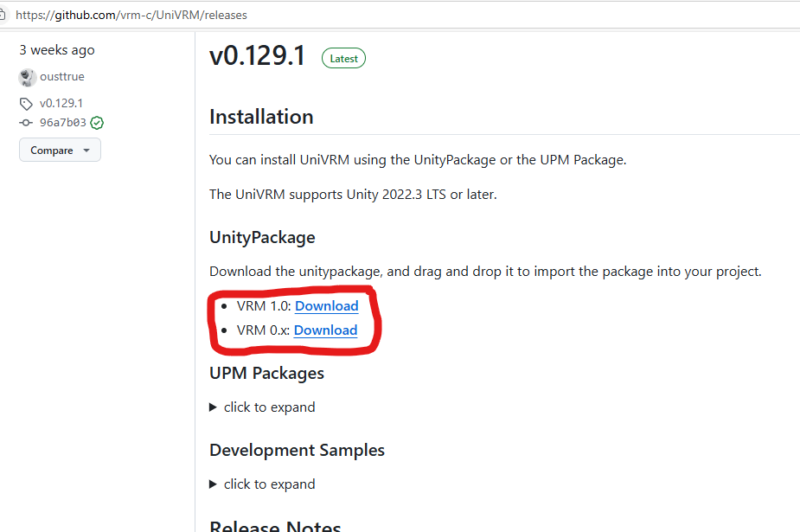This screenshot has width=800, height=532.
Task: Click the site info icon in address bar
Action: click(2, 15)
